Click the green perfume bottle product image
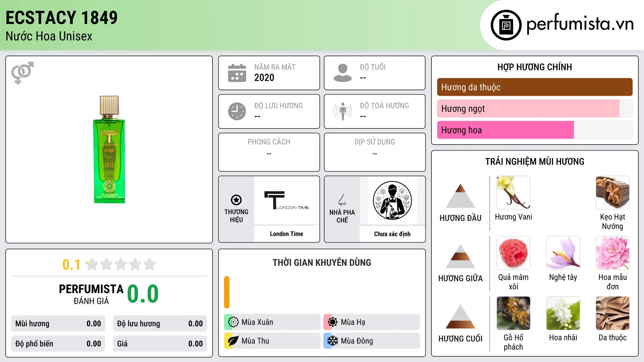Image resolution: width=644 pixels, height=362 pixels. pyautogui.click(x=109, y=150)
